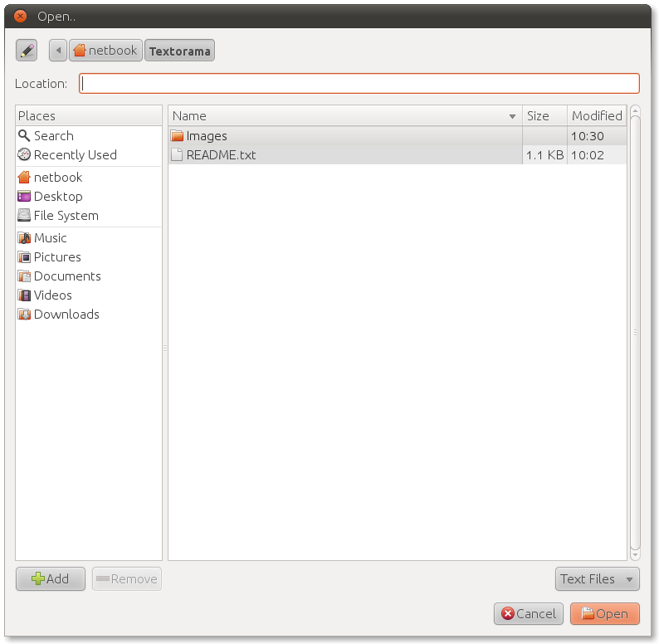Select Desktop in Places sidebar
The height and width of the screenshot is (644, 659).
pos(88,197)
